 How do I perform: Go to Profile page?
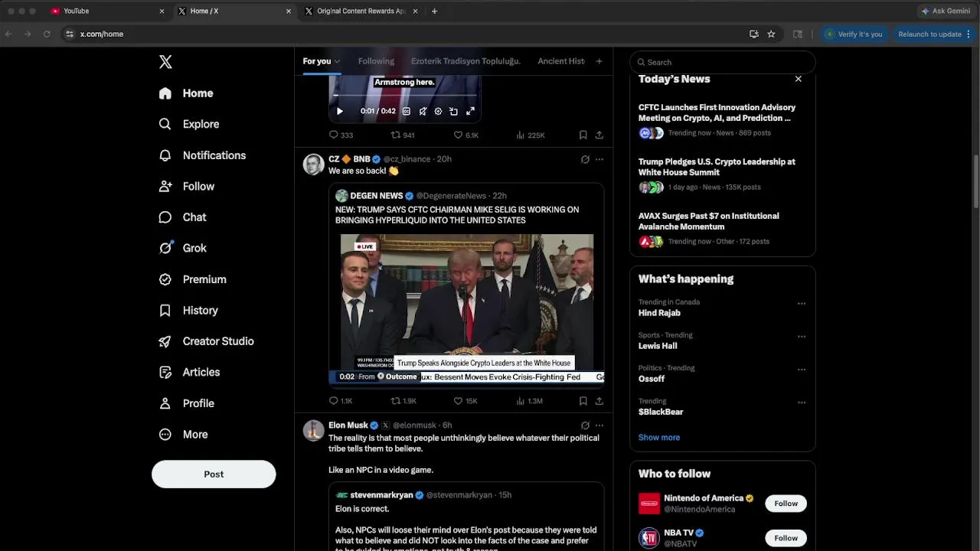[x=186, y=403]
